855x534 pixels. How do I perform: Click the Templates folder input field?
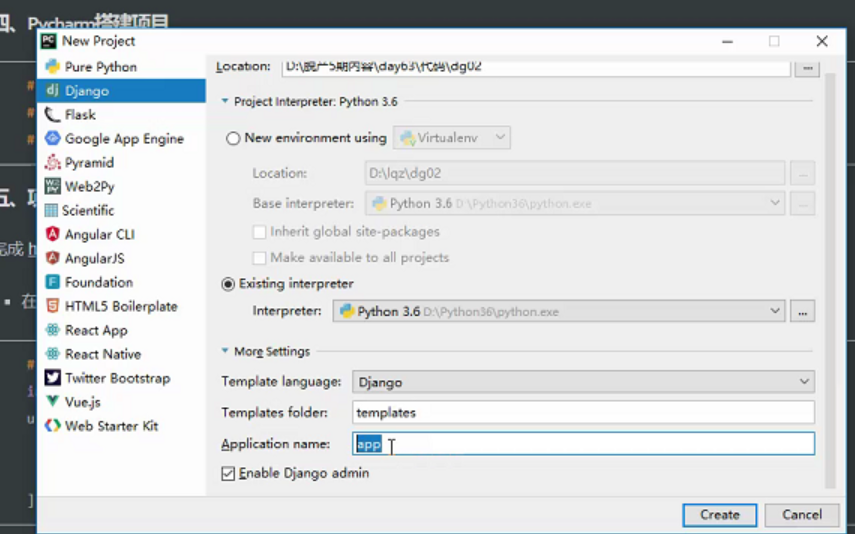[x=583, y=412]
